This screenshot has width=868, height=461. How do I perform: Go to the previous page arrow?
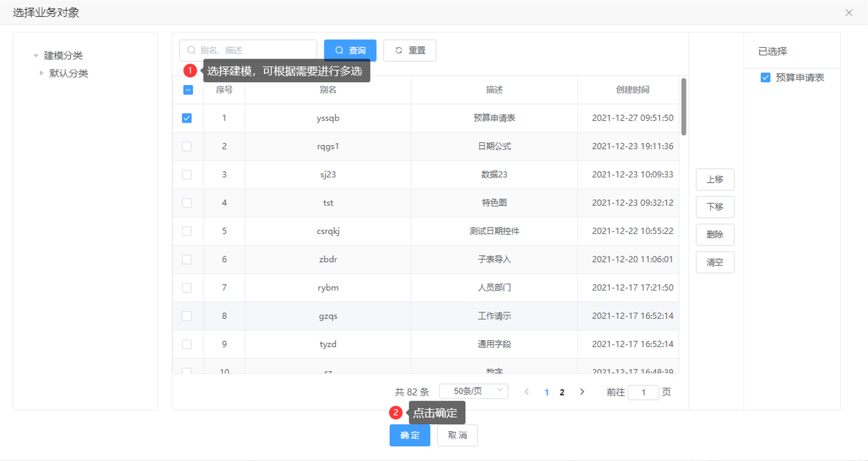[527, 392]
